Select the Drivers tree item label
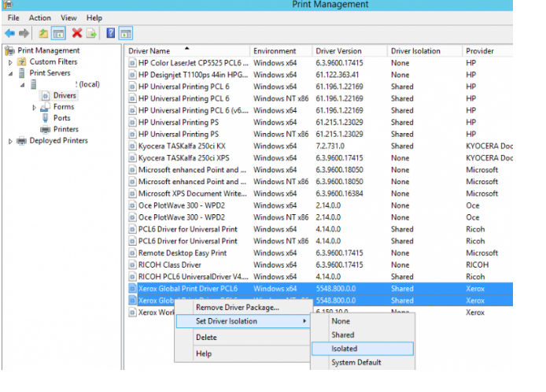This screenshot has width=546, height=392. click(x=65, y=95)
